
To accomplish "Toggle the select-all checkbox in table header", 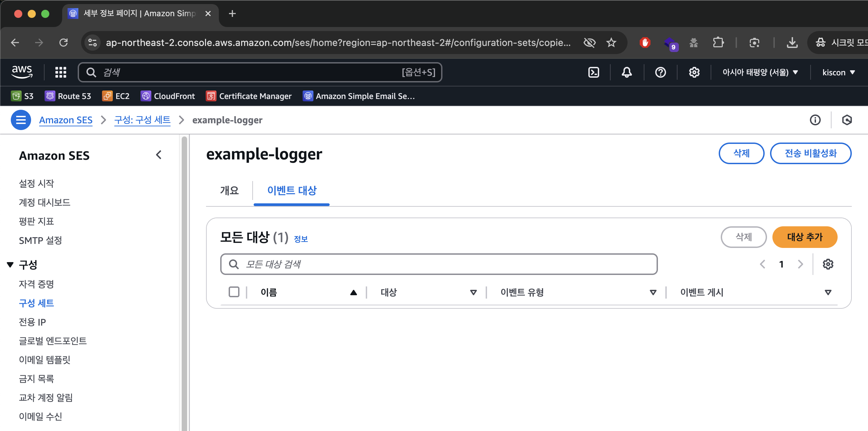I will [x=234, y=292].
